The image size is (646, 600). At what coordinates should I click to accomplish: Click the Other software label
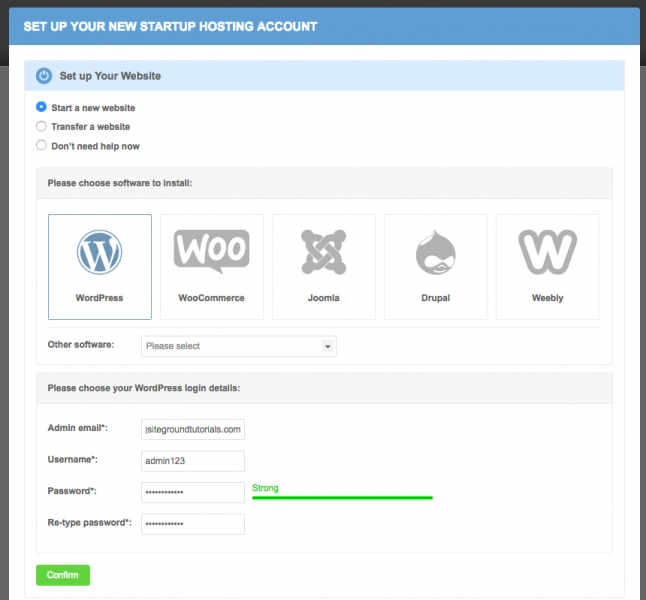coord(81,345)
